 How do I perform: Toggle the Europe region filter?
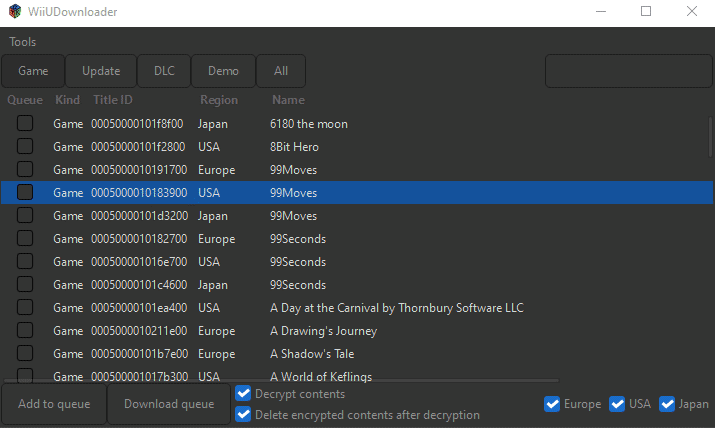[552, 404]
